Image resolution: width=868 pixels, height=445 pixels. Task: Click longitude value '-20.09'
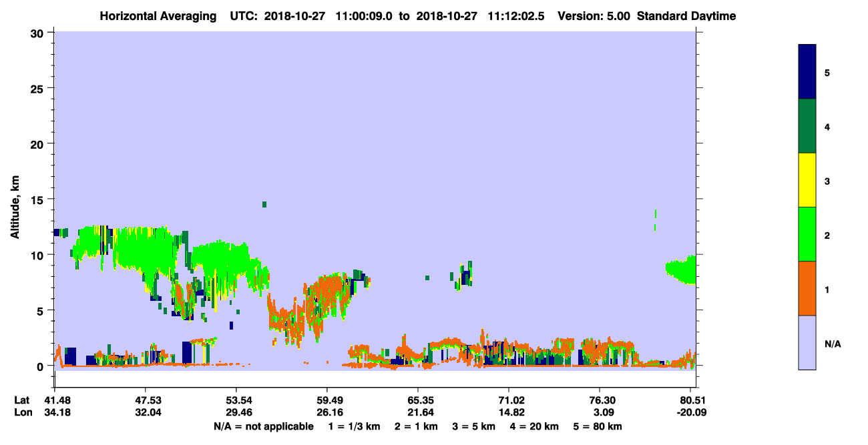[x=691, y=412]
